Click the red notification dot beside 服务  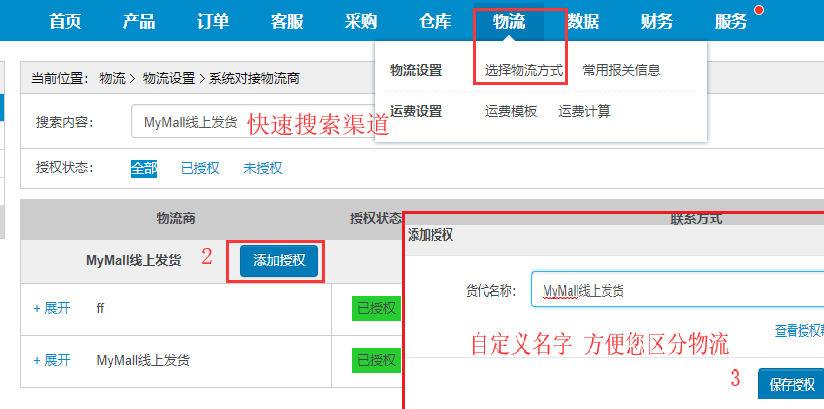(758, 10)
